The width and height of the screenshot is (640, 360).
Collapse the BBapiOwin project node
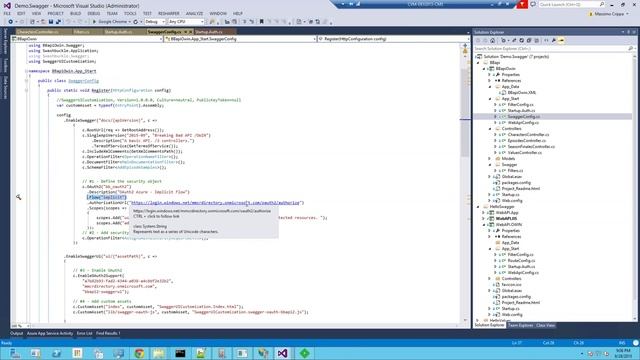[x=484, y=69]
